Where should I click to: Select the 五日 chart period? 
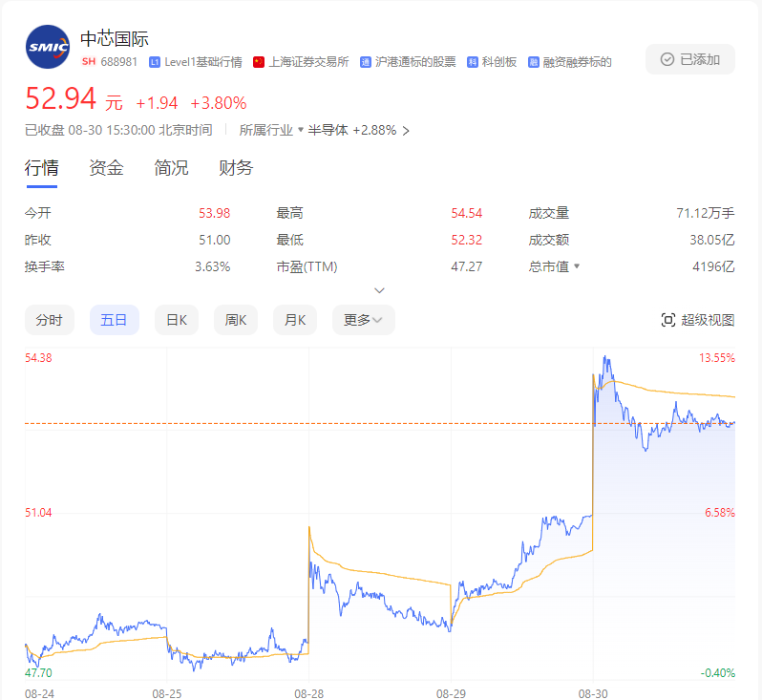click(x=114, y=320)
